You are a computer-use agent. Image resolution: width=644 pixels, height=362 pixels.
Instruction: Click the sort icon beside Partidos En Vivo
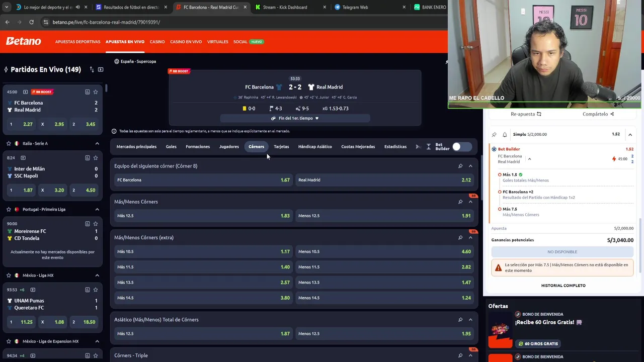(x=92, y=69)
